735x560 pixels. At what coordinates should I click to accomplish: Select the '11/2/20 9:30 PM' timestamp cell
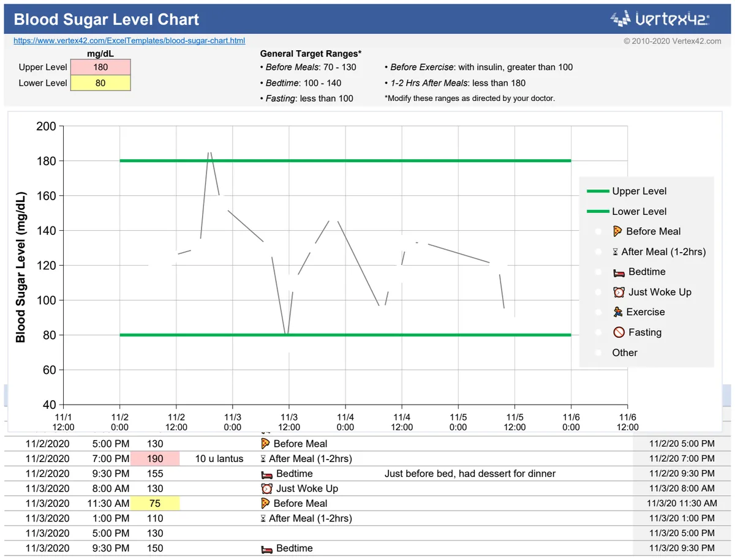[x=682, y=474]
